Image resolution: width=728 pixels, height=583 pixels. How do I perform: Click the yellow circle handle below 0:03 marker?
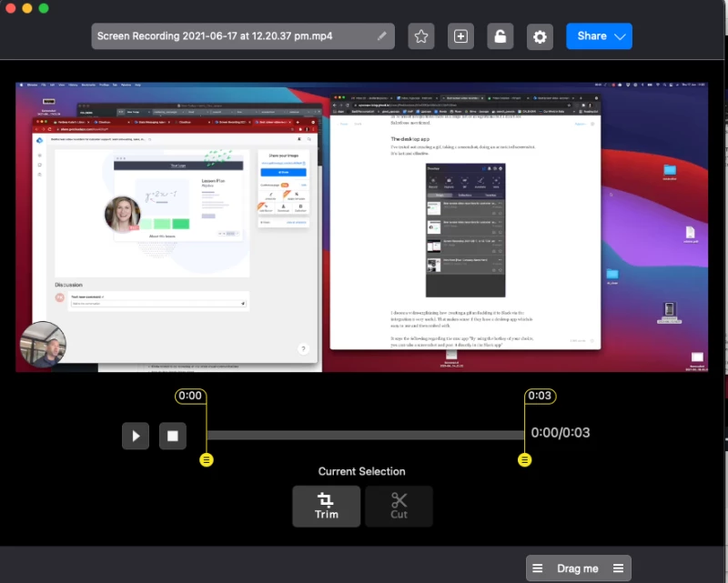point(524,459)
